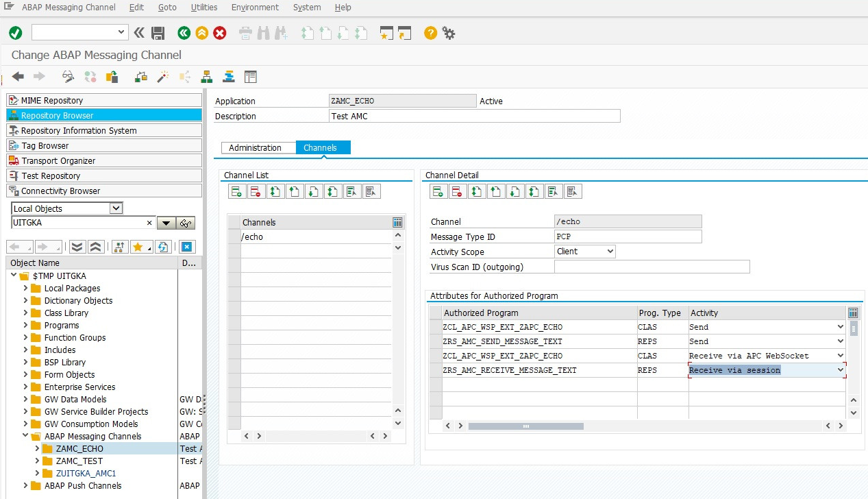Click the green Back double-arrow icon

[184, 33]
